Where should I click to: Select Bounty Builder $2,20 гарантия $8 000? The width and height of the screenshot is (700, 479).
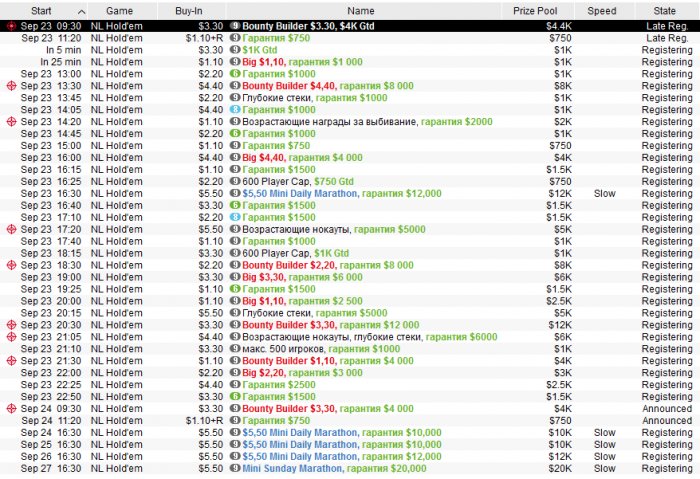click(x=350, y=265)
